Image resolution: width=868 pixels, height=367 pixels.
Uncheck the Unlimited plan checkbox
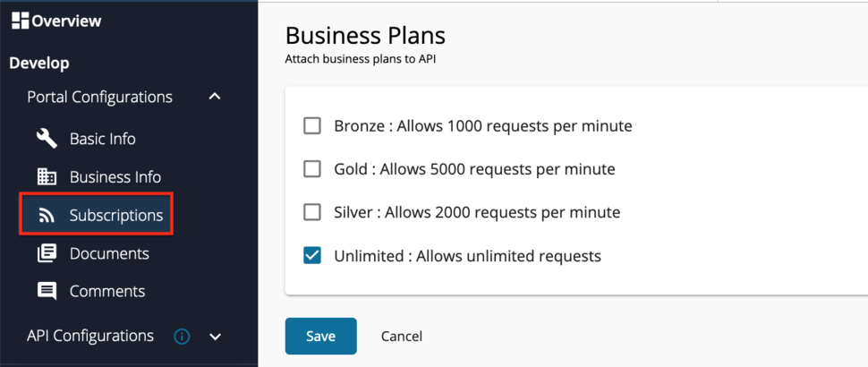pyautogui.click(x=312, y=256)
